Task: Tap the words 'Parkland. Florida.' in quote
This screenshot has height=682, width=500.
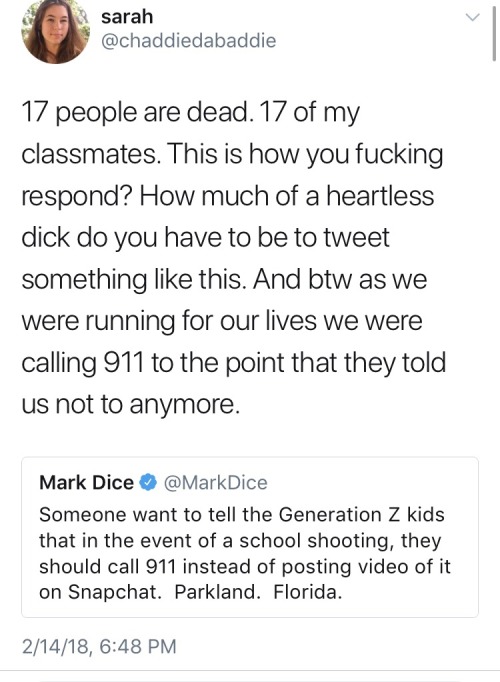Action: pos(258,592)
